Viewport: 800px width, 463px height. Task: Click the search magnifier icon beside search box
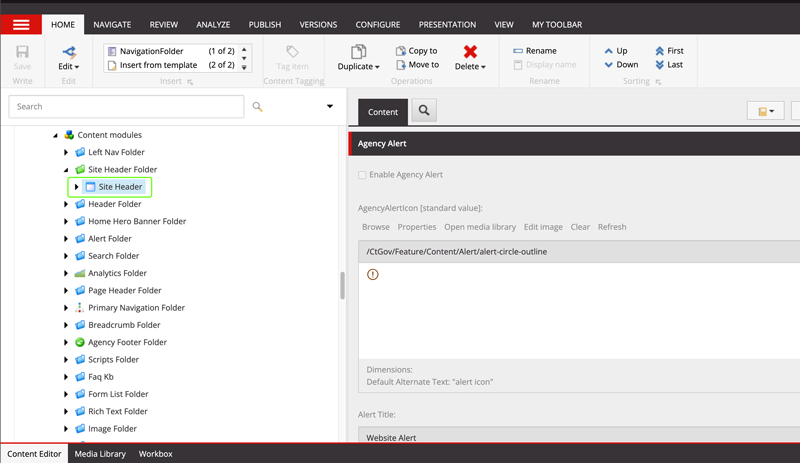258,106
